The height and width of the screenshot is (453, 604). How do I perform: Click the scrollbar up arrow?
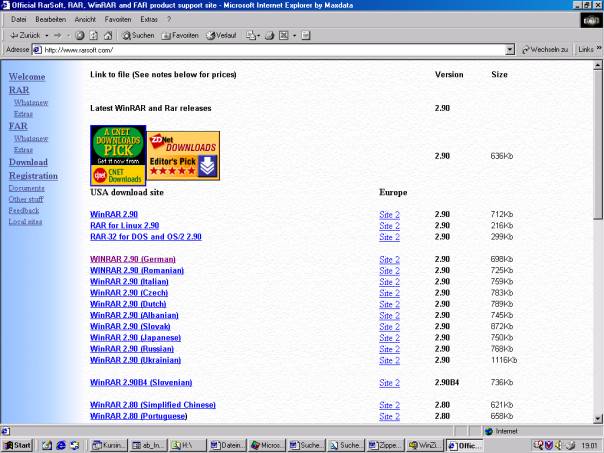coord(598,65)
